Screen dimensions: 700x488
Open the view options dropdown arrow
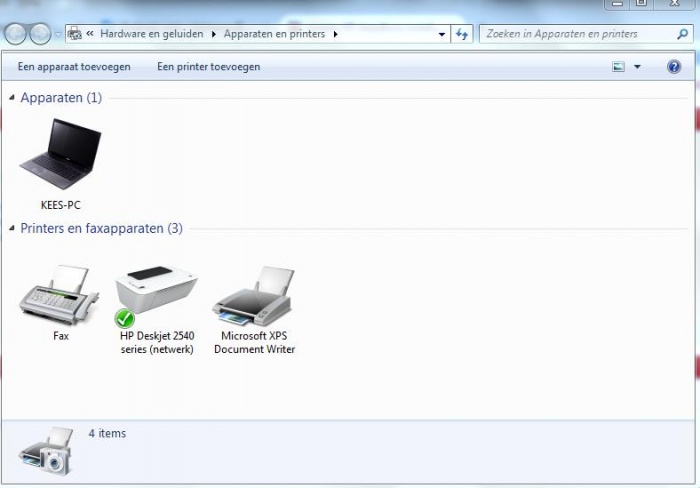click(637, 67)
